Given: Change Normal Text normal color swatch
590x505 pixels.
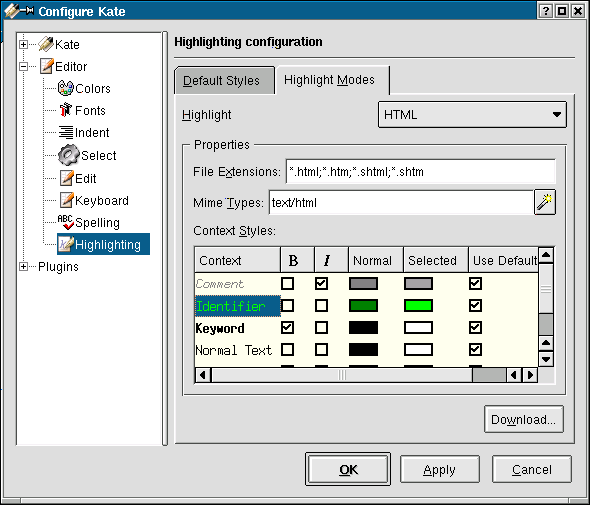Looking at the screenshot, I should coord(363,350).
